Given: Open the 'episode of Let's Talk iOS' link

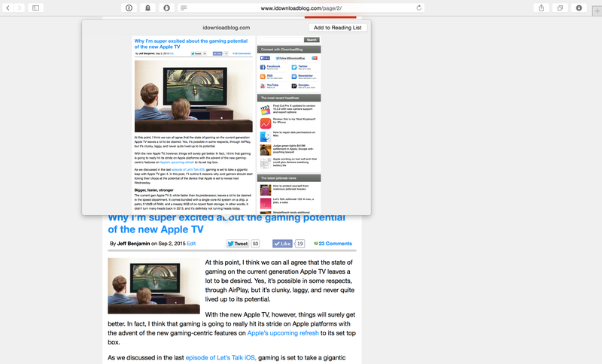Looking at the screenshot, I should 220,357.
